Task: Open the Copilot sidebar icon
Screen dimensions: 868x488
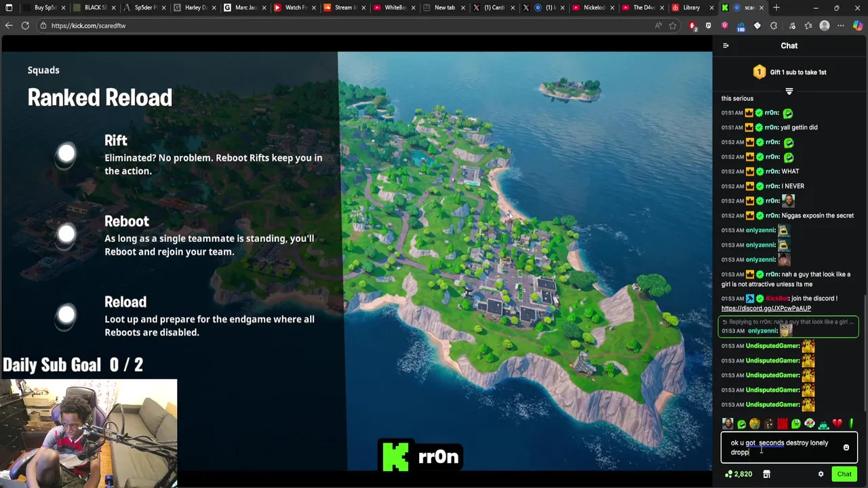Action: point(857,25)
